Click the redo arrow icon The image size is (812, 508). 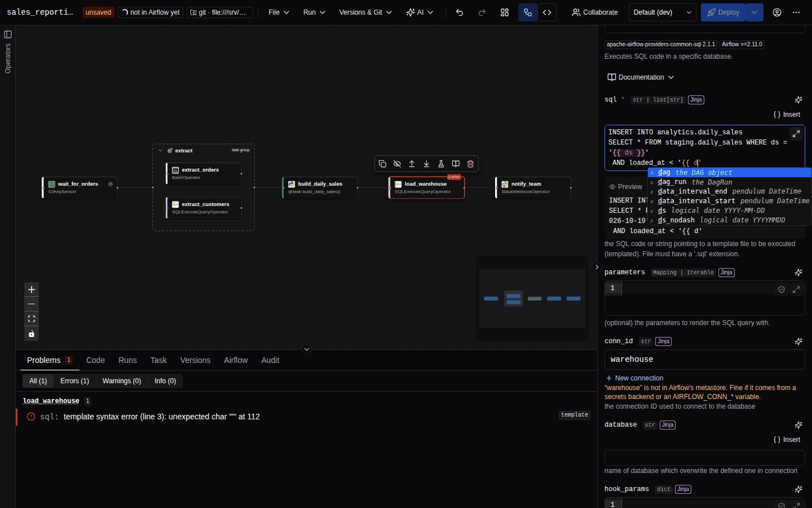(482, 12)
